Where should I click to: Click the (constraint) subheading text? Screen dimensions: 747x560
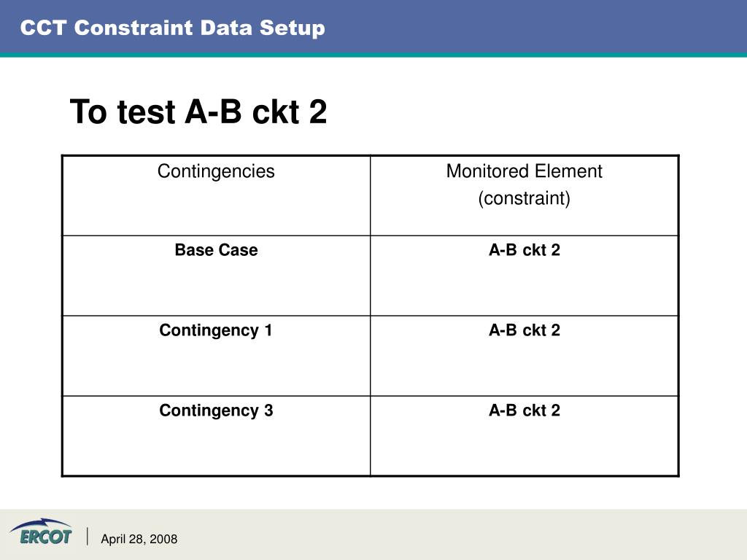coord(524,198)
